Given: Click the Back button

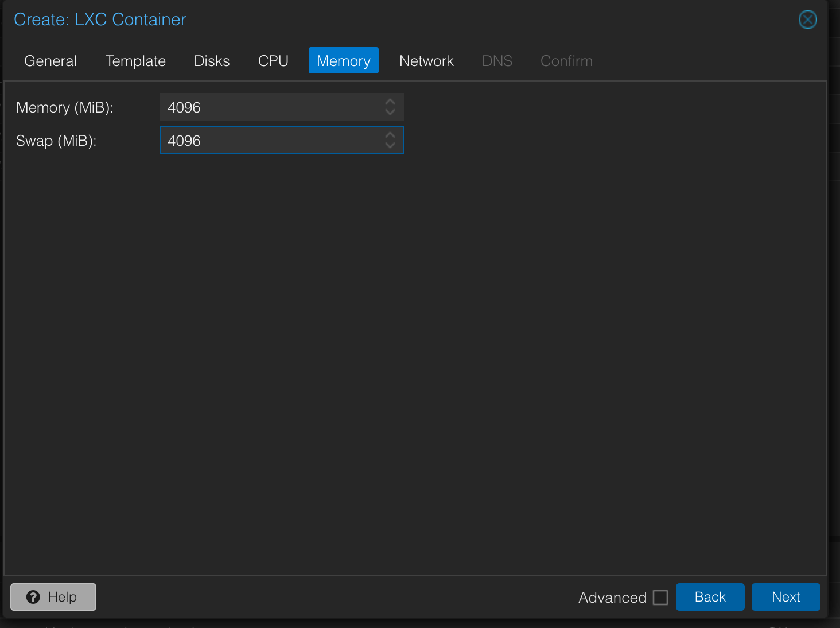Looking at the screenshot, I should tap(710, 597).
